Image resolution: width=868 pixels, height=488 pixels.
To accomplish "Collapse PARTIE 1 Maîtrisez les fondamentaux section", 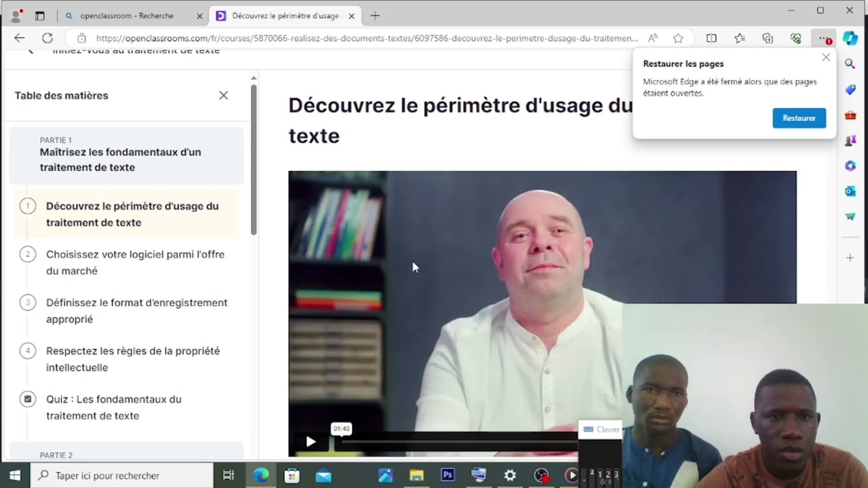I will (126, 156).
